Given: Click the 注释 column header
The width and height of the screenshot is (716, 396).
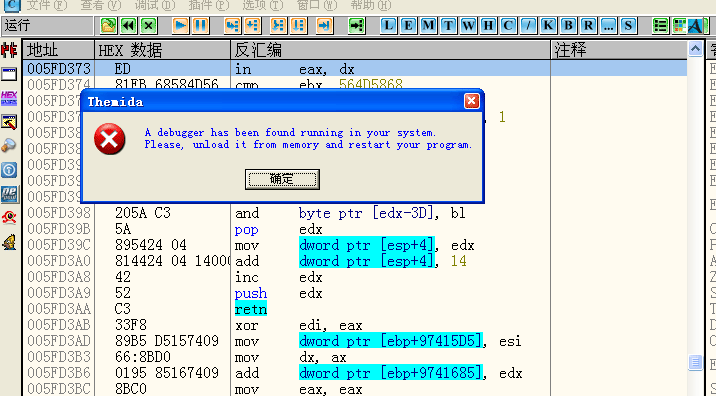Looking at the screenshot, I should [619, 50].
